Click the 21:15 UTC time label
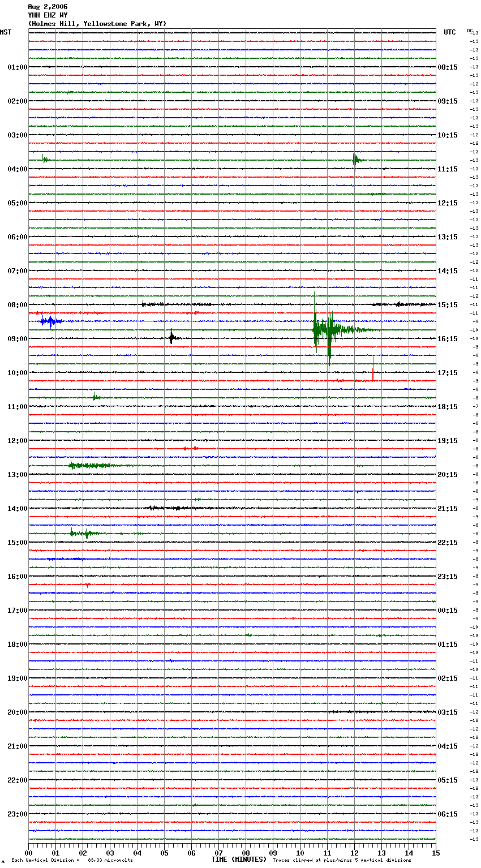 tap(448, 509)
